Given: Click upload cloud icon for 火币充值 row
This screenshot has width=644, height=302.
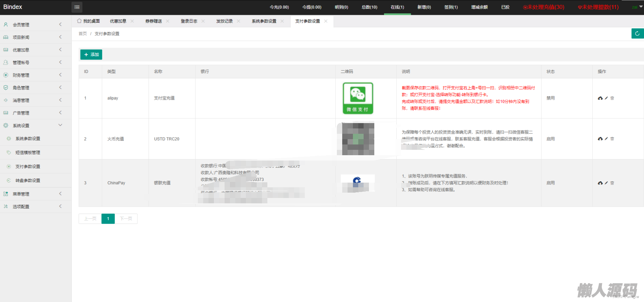Looking at the screenshot, I should [x=600, y=139].
